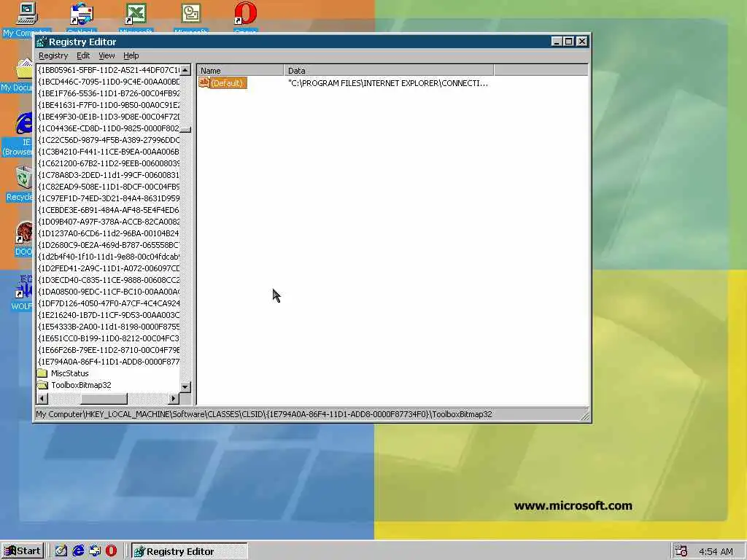Select key {1E651CC0-B199-11D0-8212
The height and width of the screenshot is (560, 747).
click(x=109, y=338)
